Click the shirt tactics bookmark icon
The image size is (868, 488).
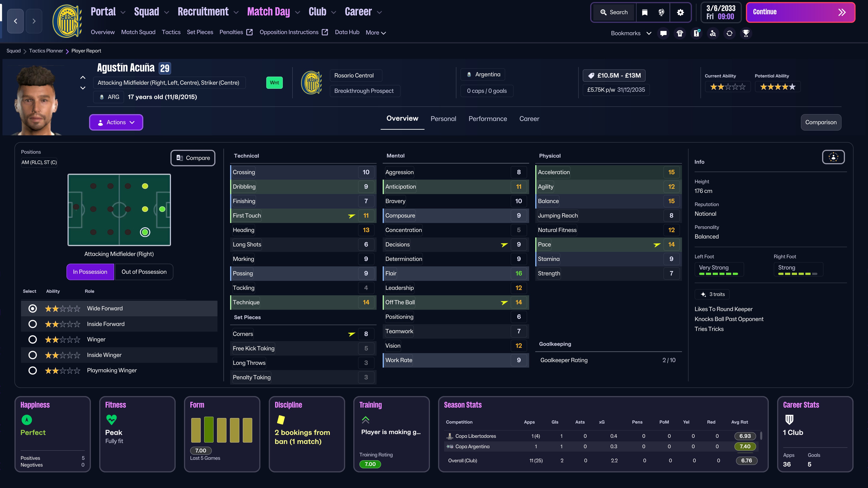point(680,33)
